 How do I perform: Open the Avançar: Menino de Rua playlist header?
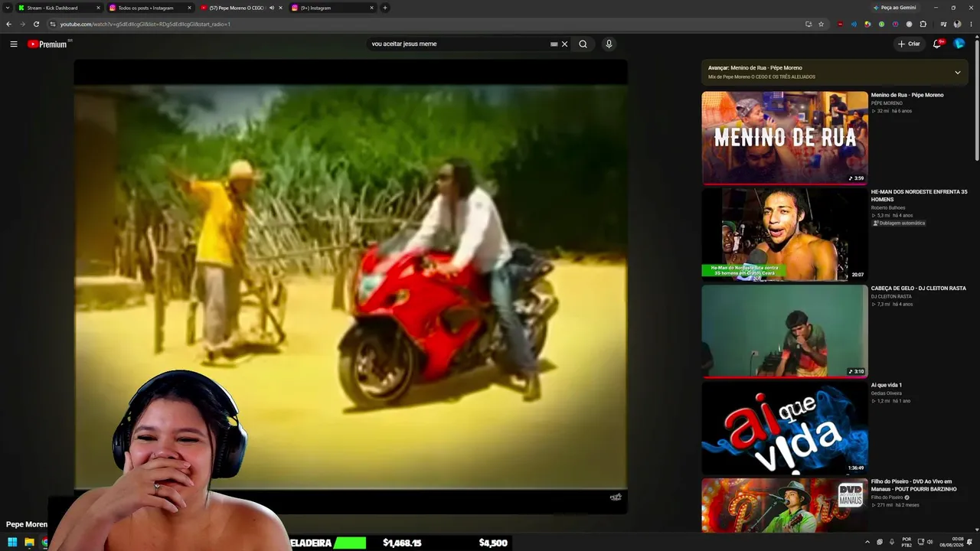[755, 68]
